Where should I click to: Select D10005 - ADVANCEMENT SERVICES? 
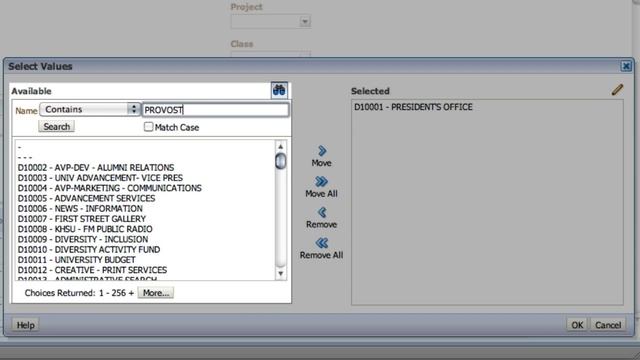87,198
